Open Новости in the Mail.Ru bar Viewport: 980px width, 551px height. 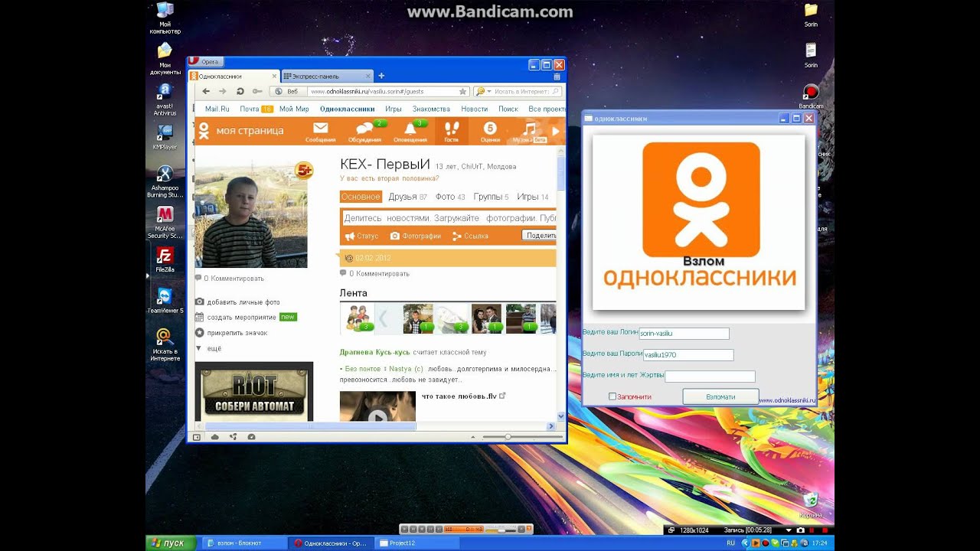tap(474, 109)
